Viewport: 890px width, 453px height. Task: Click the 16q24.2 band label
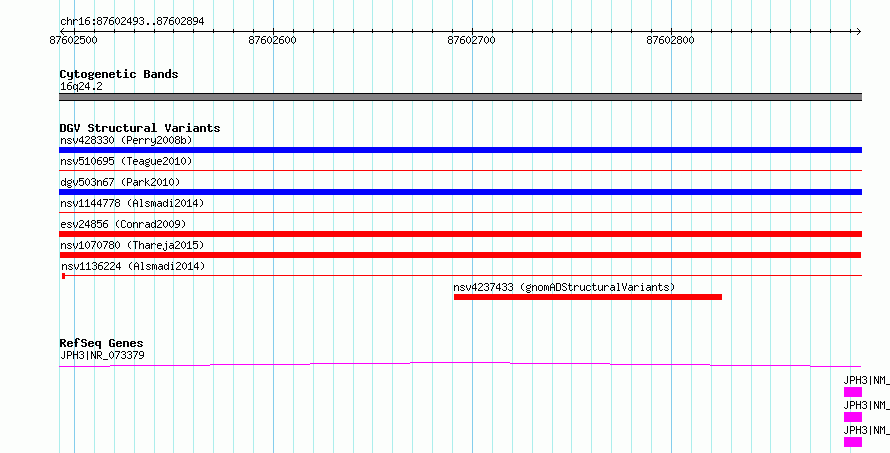(81, 87)
